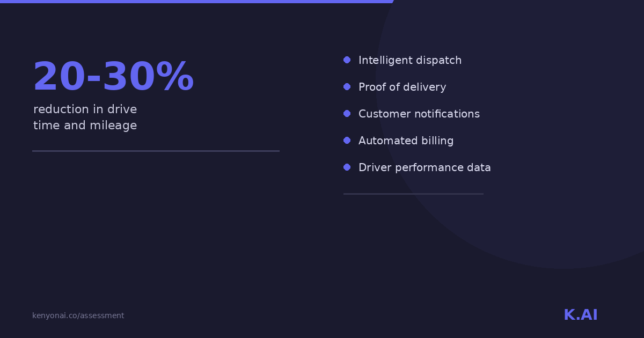
Task: Click the Automated billing text
Action: pos(406,141)
